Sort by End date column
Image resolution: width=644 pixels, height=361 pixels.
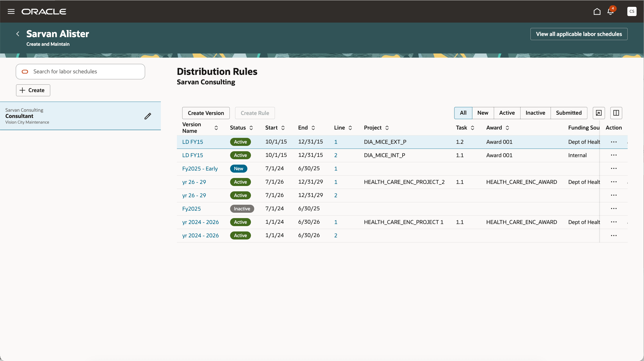point(313,128)
